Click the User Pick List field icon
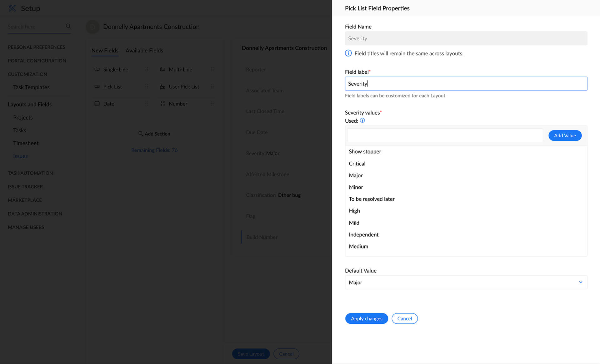The image size is (600, 364). coord(162,86)
